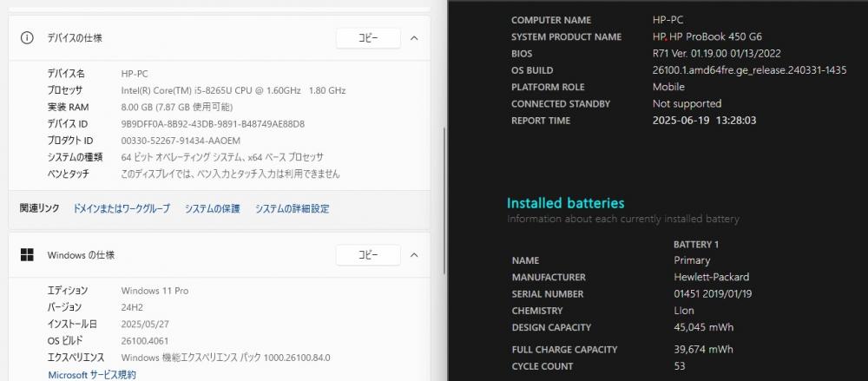
Task: Select the Not supported connected standby value
Action: (687, 103)
